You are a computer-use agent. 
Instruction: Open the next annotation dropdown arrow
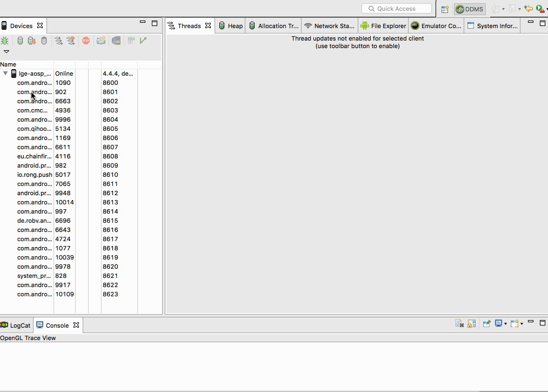tap(503, 9)
